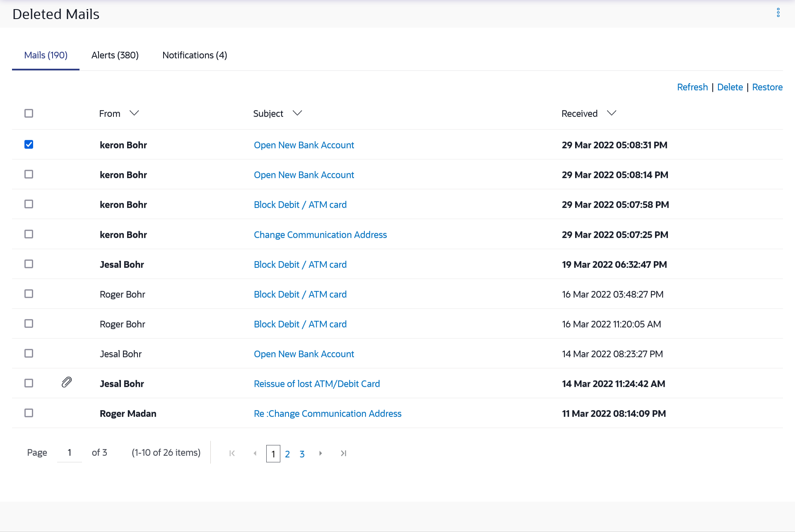Jump to the last page arrow

pos(343,453)
